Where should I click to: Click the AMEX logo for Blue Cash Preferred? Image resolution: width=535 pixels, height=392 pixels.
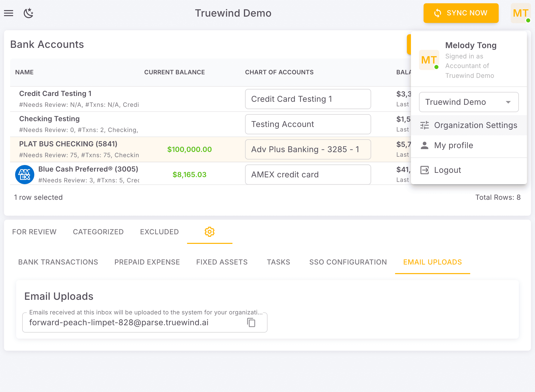pyautogui.click(x=25, y=175)
